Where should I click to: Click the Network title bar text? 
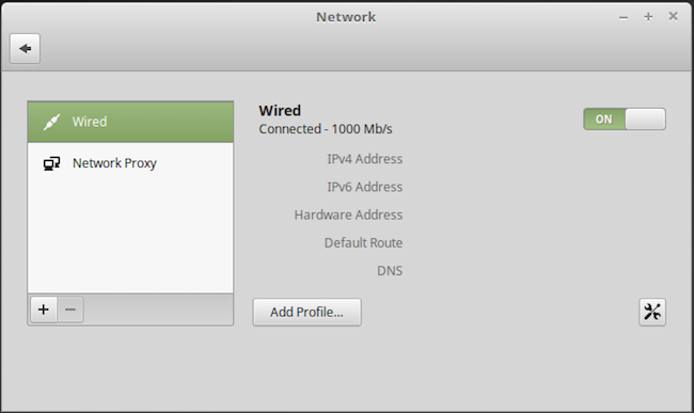click(x=346, y=17)
